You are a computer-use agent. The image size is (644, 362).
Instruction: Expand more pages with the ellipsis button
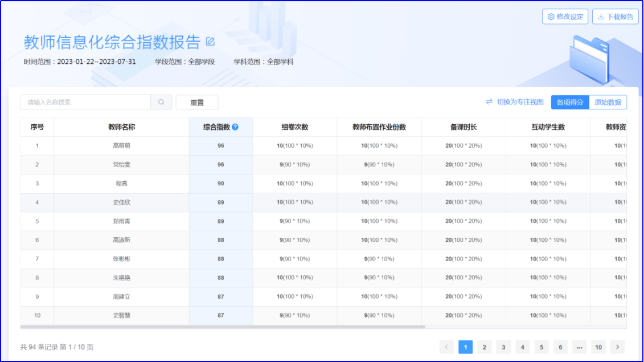579,347
